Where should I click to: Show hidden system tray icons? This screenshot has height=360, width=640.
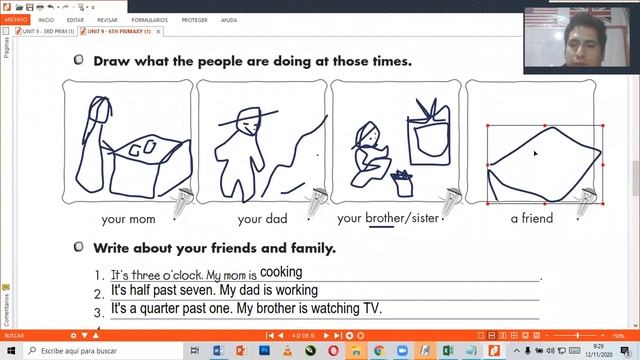point(517,351)
